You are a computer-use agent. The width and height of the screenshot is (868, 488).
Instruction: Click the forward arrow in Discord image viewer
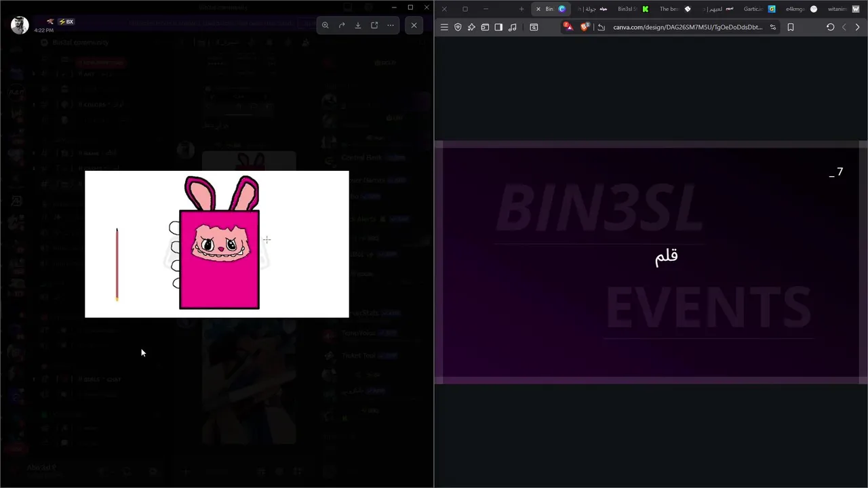pyautogui.click(x=342, y=25)
